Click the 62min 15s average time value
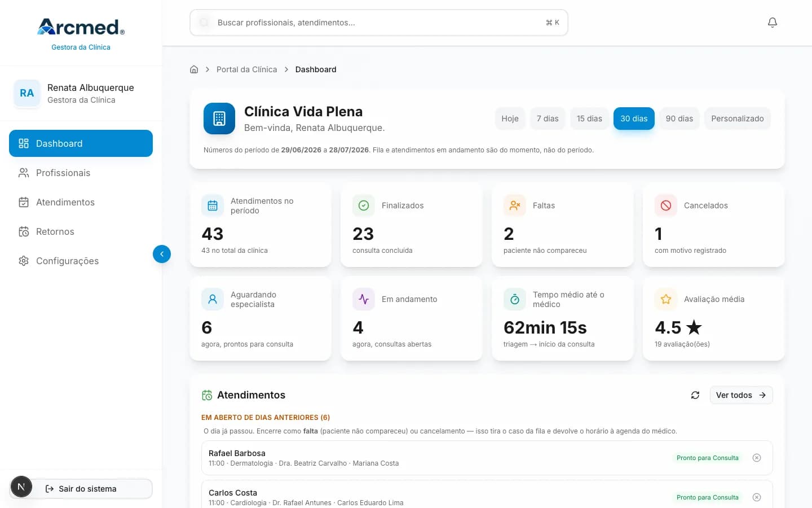The height and width of the screenshot is (508, 812). [545, 327]
